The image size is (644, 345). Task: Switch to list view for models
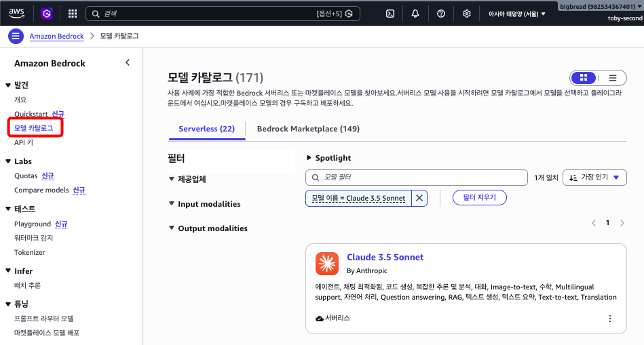click(x=612, y=77)
